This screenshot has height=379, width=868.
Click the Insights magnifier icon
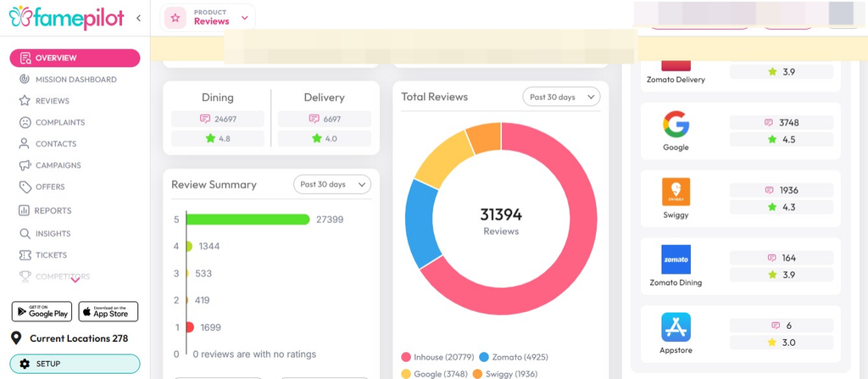point(25,234)
